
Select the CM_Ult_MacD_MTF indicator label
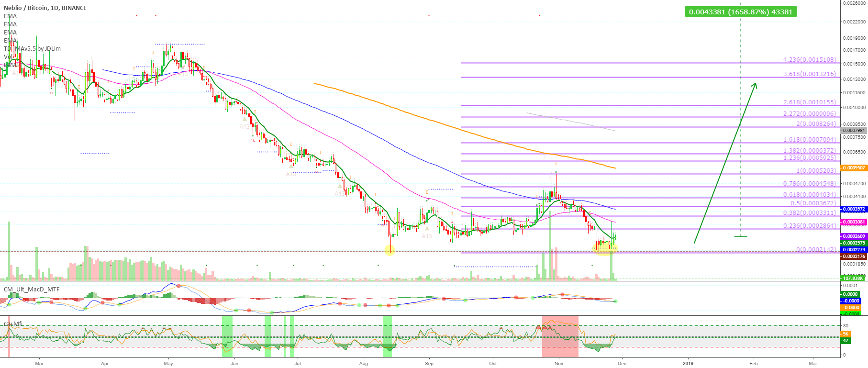tap(32, 289)
